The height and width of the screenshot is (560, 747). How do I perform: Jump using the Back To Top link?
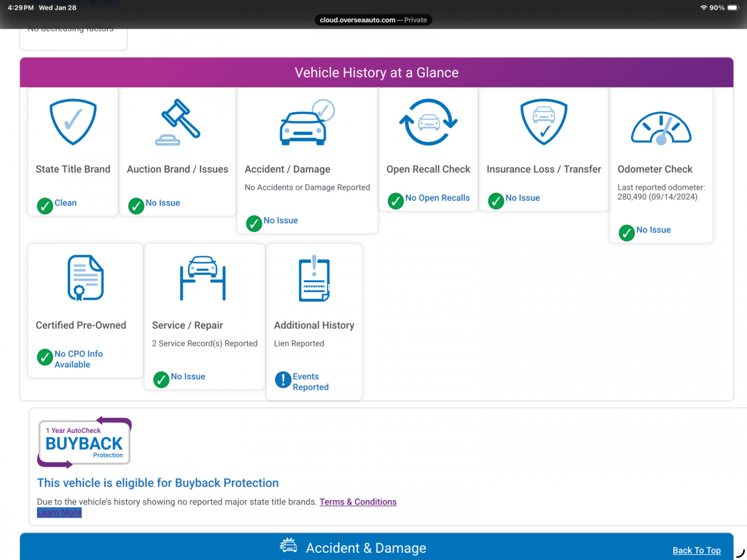tap(696, 550)
